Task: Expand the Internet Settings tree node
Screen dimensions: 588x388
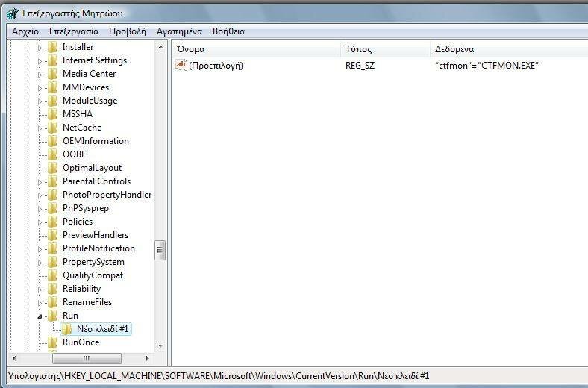Action: point(40,61)
